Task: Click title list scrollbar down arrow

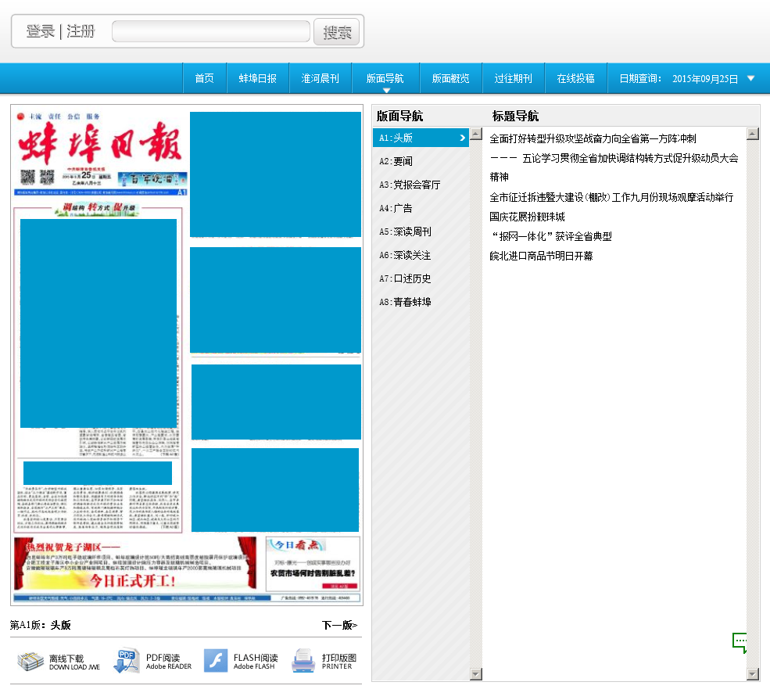Action: (x=753, y=674)
